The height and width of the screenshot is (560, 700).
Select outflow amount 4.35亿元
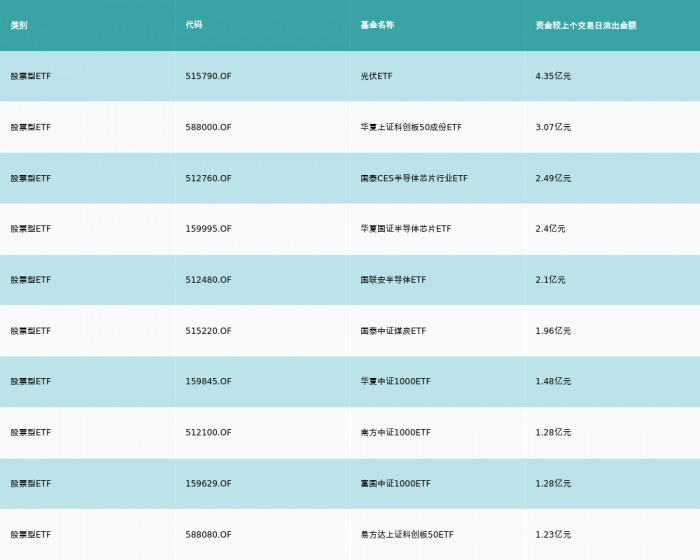tap(553, 76)
